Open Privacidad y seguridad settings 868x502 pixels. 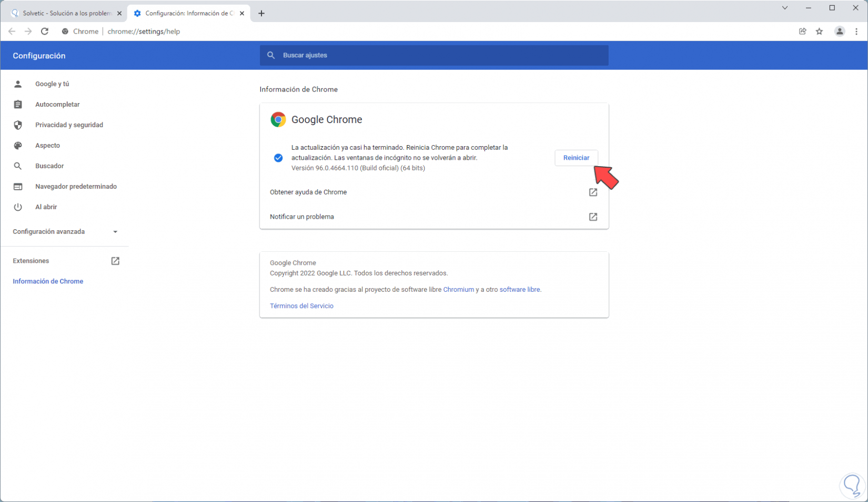point(69,125)
